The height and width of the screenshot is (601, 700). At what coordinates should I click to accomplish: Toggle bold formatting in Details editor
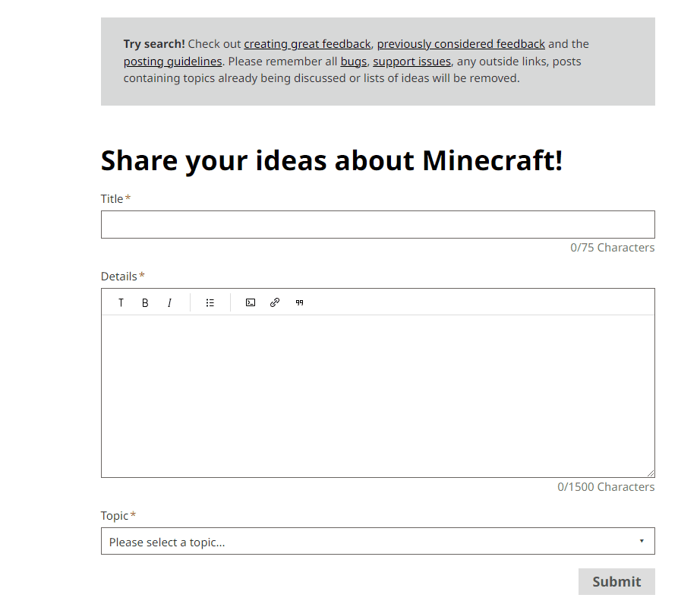(x=145, y=303)
